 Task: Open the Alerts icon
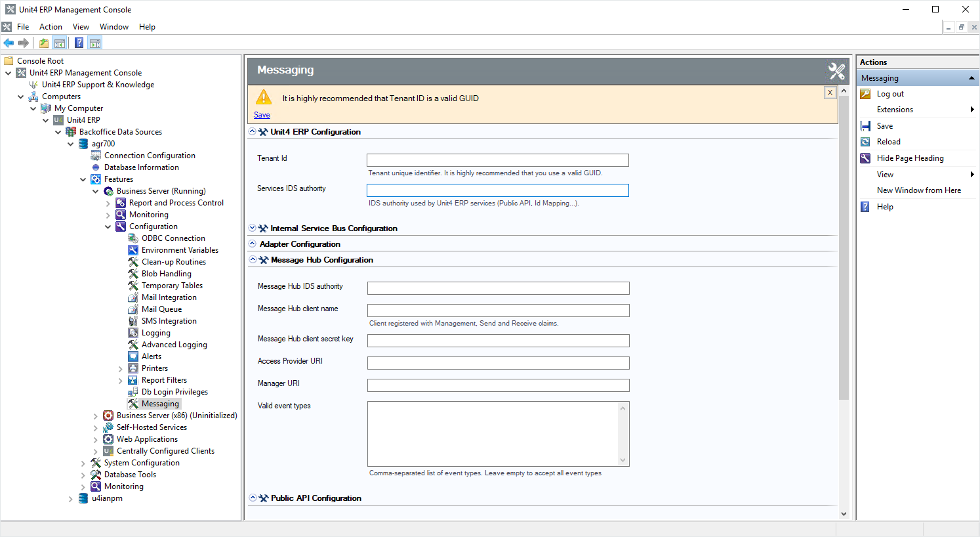click(133, 356)
